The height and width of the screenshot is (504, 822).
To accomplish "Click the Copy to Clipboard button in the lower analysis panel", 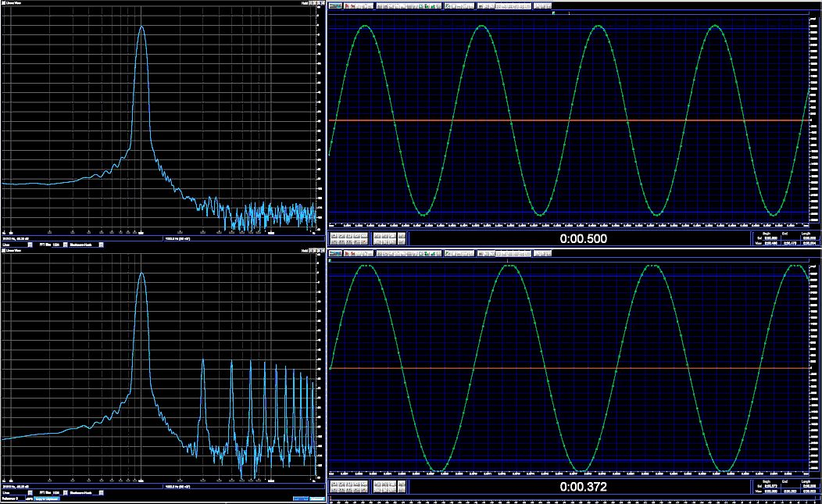I will click(x=47, y=499).
